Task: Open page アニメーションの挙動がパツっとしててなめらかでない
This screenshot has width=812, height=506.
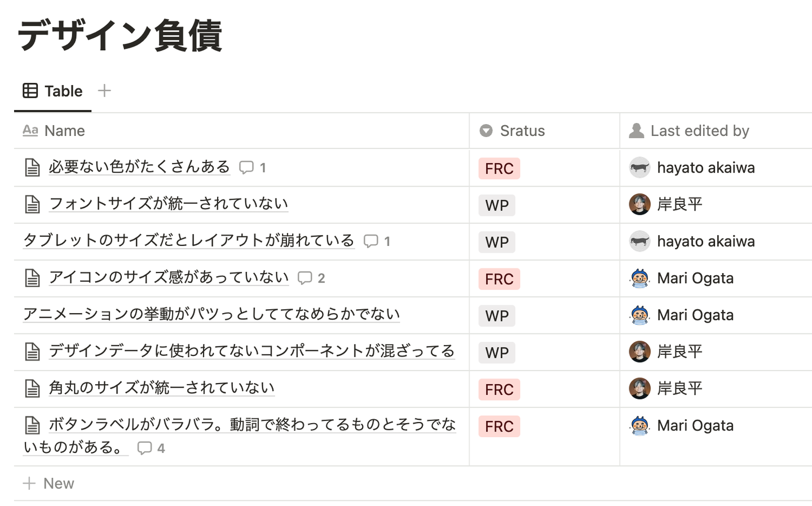Action: [211, 314]
